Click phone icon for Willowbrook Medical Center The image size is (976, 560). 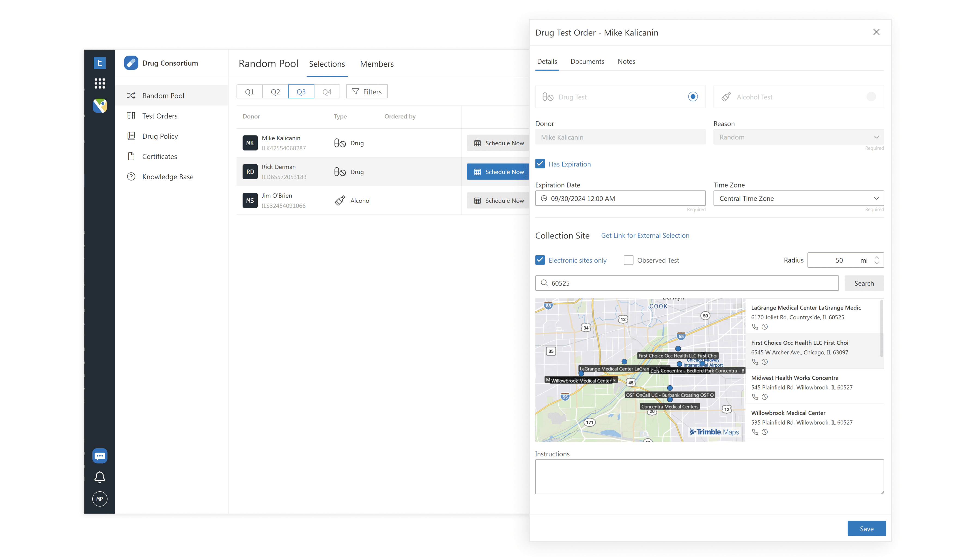pos(755,432)
